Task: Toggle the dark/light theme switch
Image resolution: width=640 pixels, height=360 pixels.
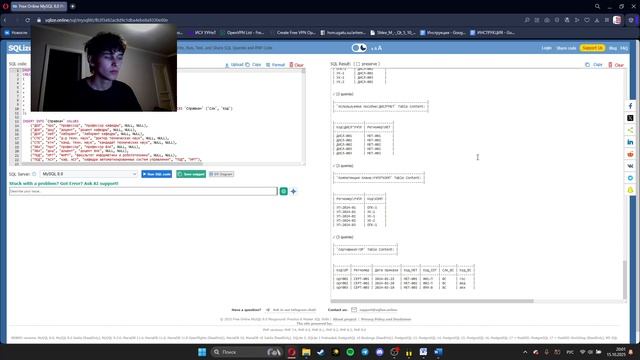Action: tap(359, 48)
